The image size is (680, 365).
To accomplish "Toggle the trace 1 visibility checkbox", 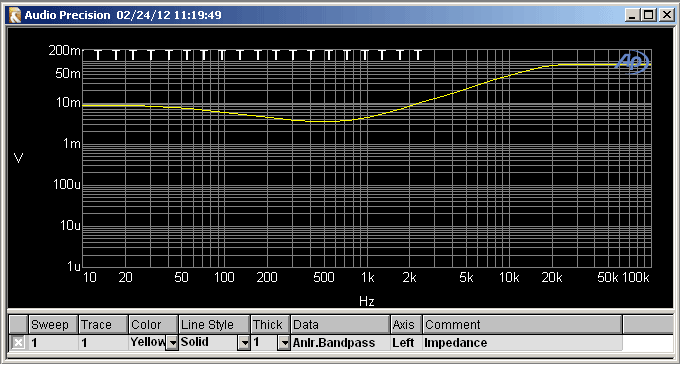I will point(18,343).
